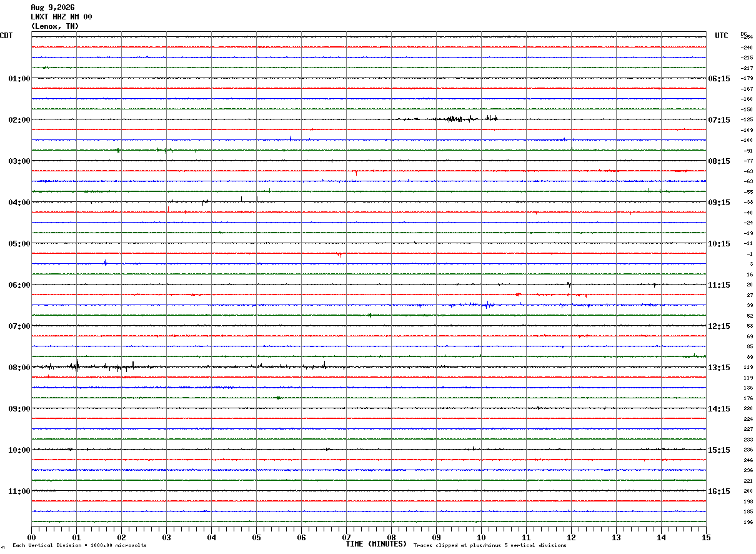Click the 02:00 CDT time label
Viewport: 756px width, 554px height.
19,120
